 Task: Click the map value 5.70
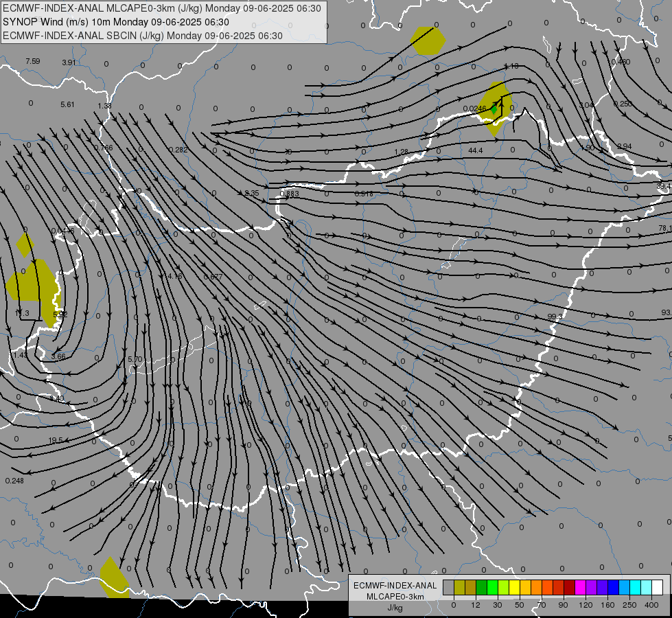click(x=135, y=359)
